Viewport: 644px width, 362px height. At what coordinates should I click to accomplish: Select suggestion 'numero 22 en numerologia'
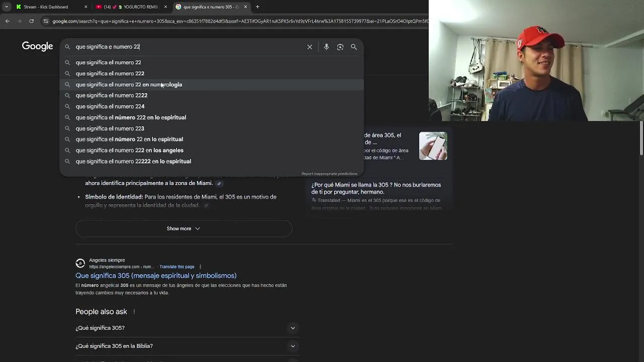tap(211, 84)
